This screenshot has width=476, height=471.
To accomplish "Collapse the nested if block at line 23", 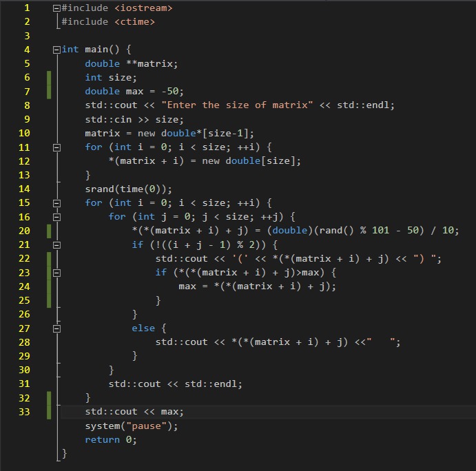I will click(56, 273).
